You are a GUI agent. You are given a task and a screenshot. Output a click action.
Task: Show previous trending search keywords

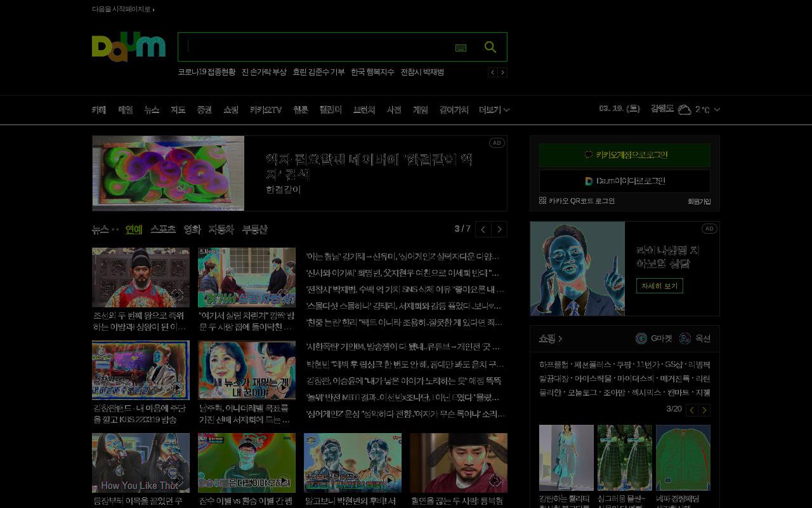pyautogui.click(x=492, y=72)
